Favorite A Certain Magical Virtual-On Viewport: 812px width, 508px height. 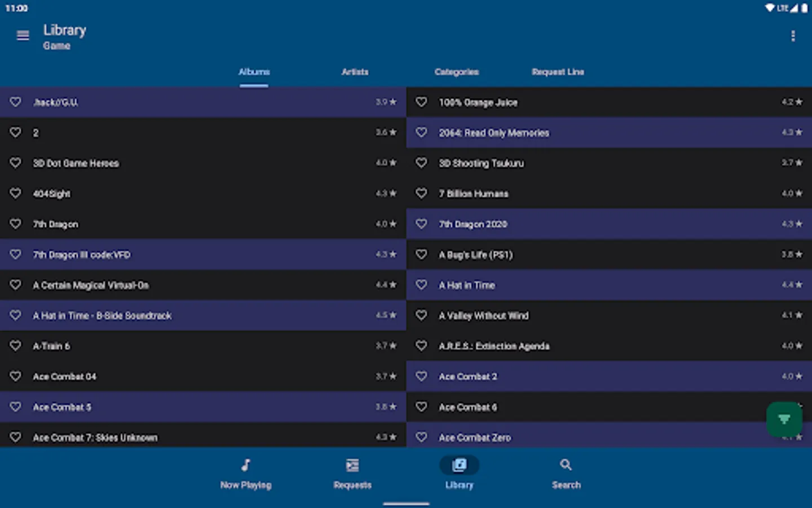tap(16, 285)
